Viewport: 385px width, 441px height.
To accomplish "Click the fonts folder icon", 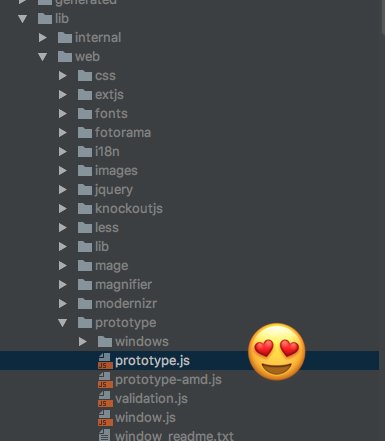I will click(x=85, y=113).
